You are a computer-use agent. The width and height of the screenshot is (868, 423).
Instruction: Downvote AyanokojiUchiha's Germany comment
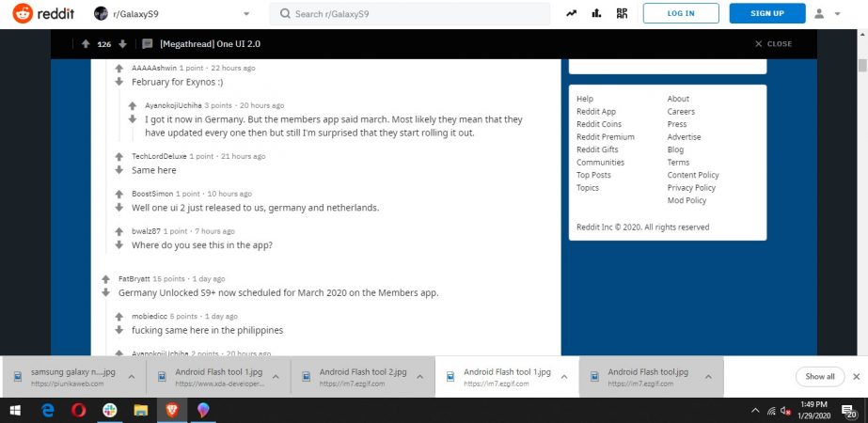133,119
